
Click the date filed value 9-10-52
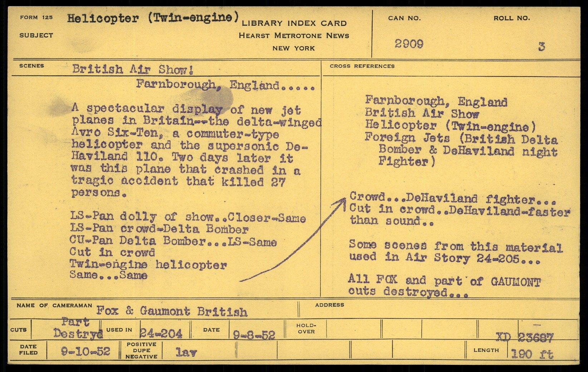85,351
